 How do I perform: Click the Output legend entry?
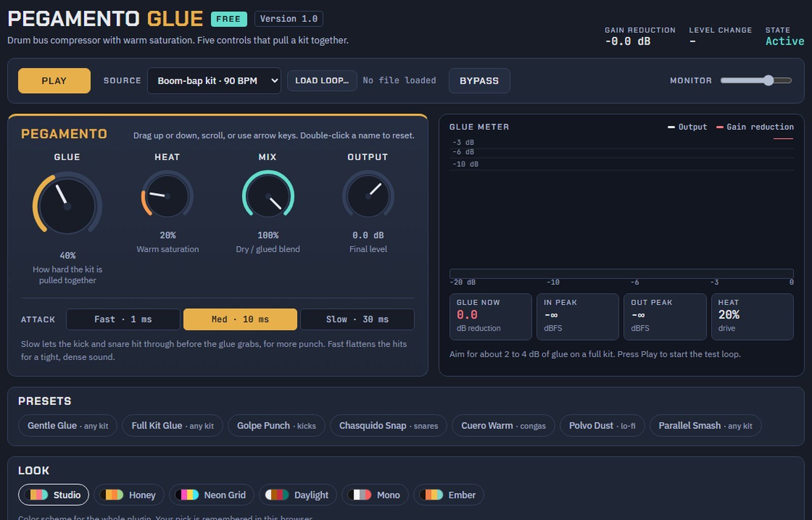[x=687, y=127]
